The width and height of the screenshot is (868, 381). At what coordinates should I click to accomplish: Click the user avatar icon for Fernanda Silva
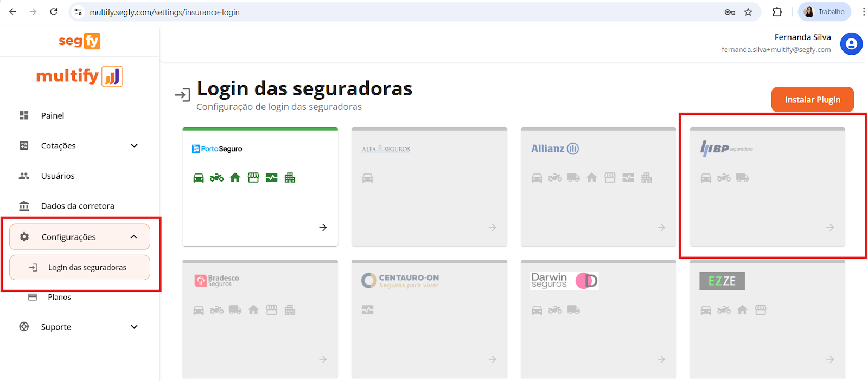click(x=851, y=44)
